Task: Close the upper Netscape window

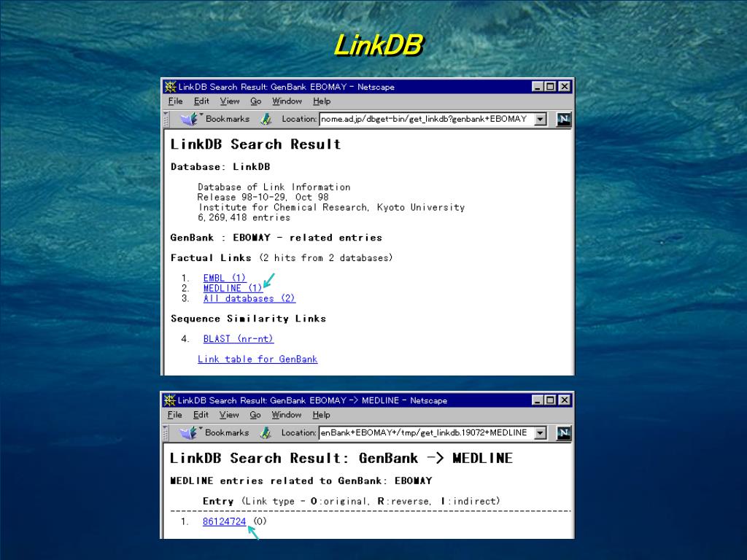Action: [565, 87]
